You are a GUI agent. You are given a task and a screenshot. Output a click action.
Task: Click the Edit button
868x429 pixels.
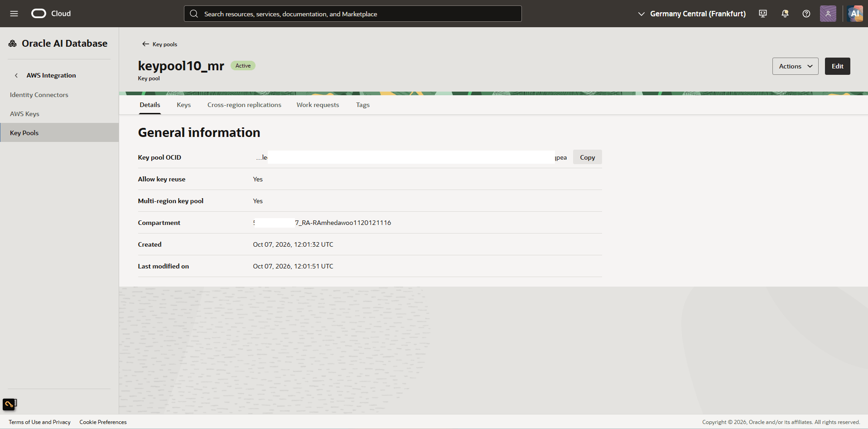pyautogui.click(x=837, y=66)
